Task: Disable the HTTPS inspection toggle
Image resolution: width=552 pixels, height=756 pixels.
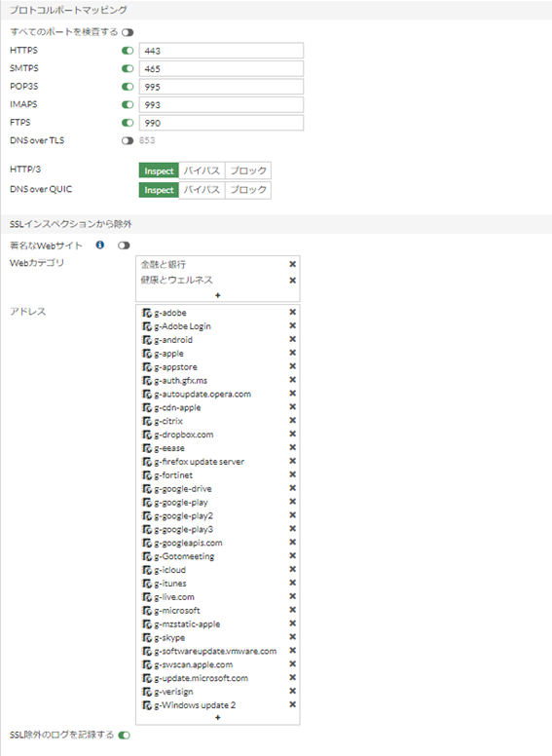Action: [128, 50]
